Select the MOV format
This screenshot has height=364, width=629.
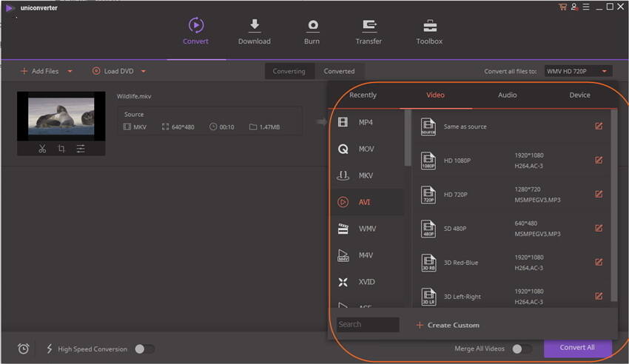[366, 149]
